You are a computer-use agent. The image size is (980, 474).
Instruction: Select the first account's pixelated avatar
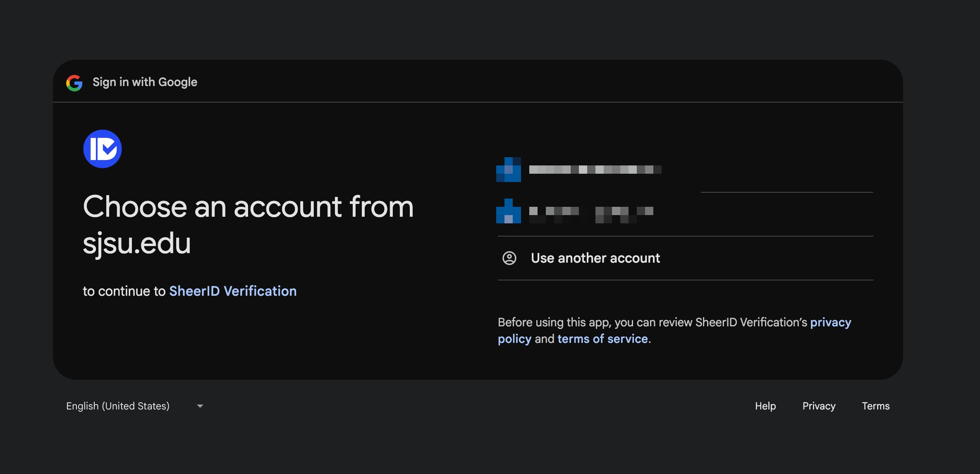coord(509,170)
